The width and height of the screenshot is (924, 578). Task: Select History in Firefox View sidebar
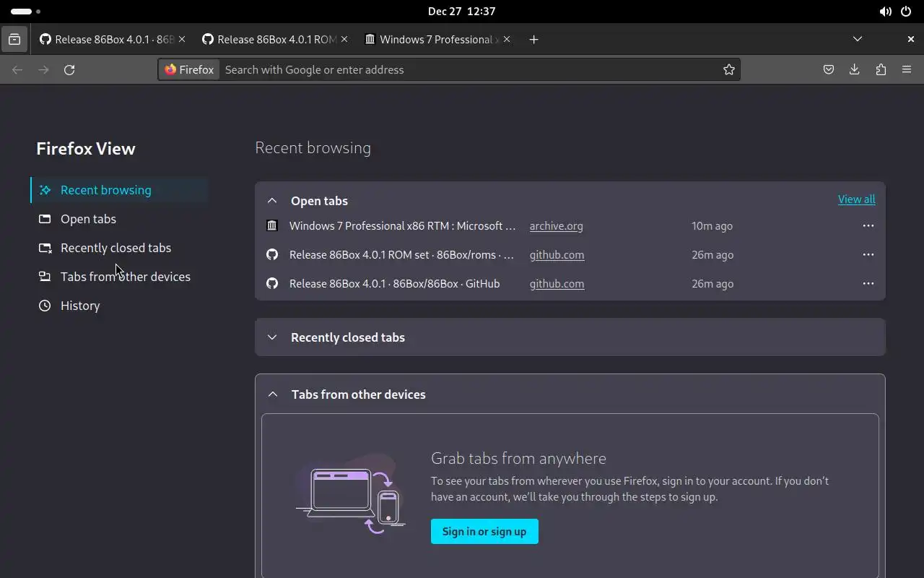[x=80, y=306]
